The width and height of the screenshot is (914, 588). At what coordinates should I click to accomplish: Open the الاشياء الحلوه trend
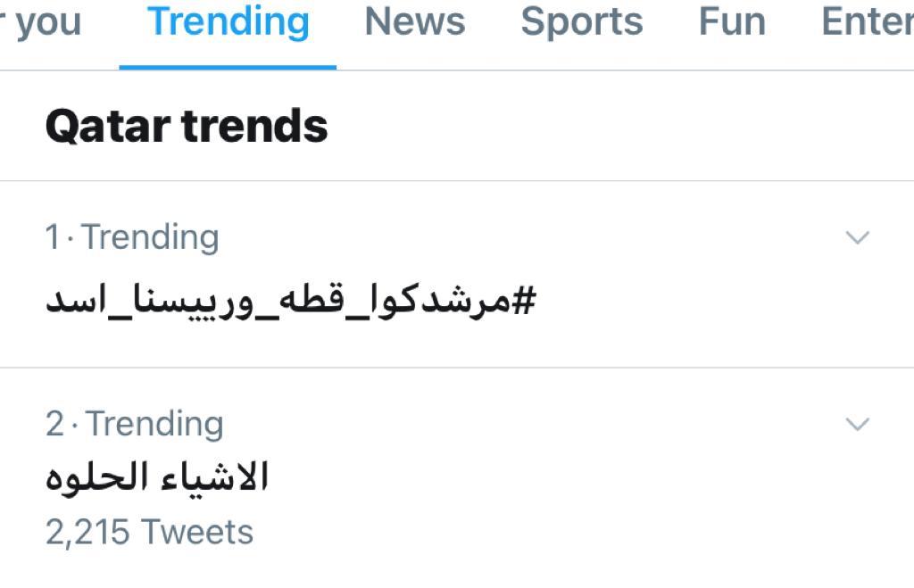(x=157, y=477)
